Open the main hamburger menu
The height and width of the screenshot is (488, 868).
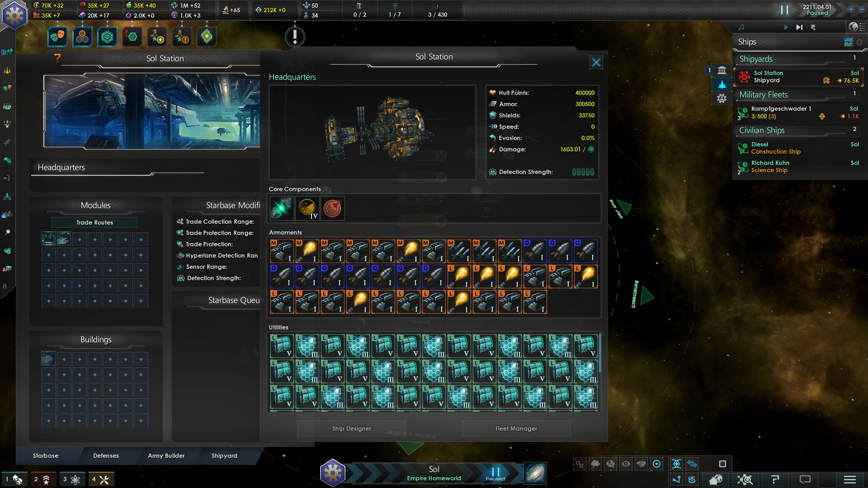(849, 479)
